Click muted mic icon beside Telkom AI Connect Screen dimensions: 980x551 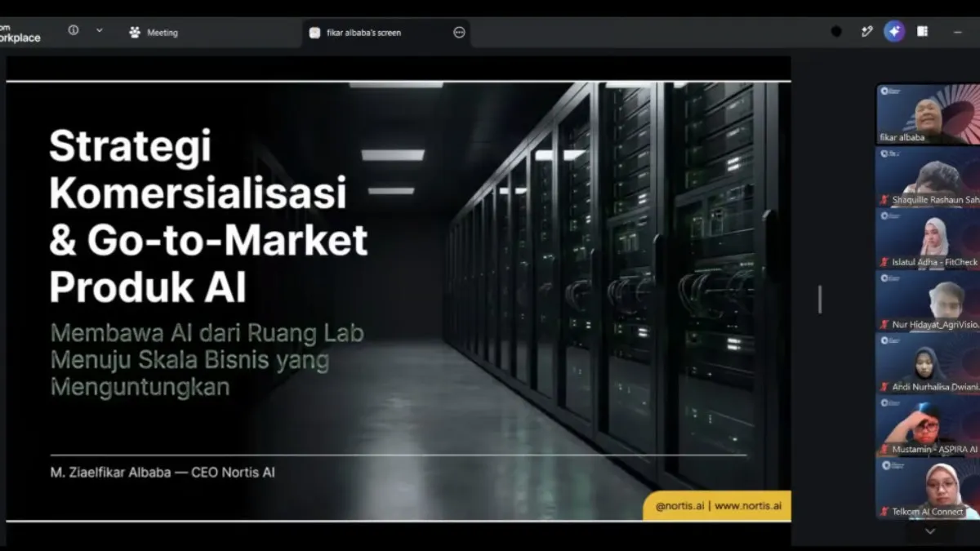coord(884,512)
